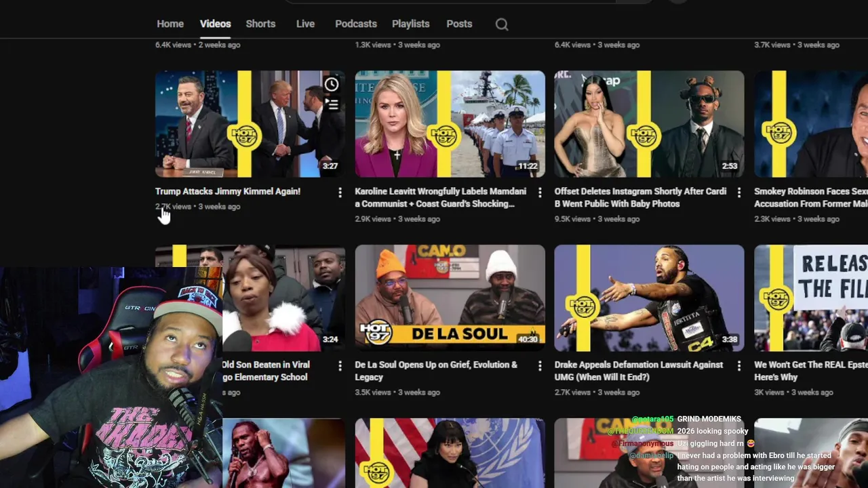
Task: Click '3K views • 3 weeks ago' text
Action: click(x=793, y=392)
